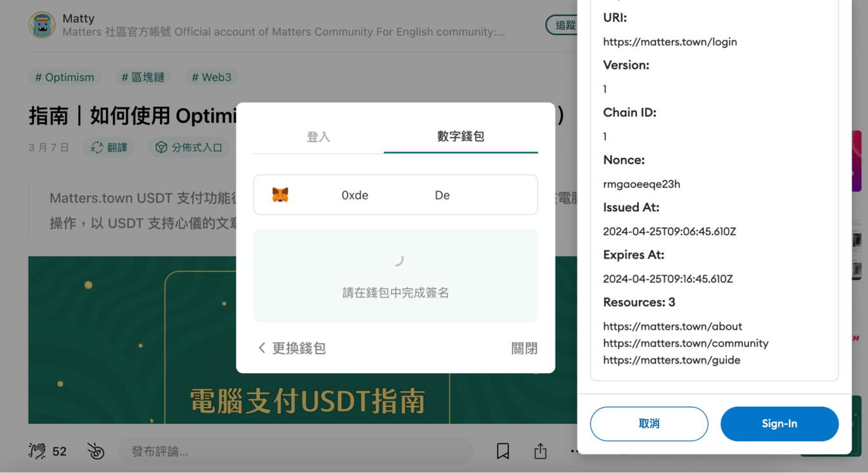Viewport: 868px width, 473px height.
Task: Open the Matty author name
Action: pos(78,18)
